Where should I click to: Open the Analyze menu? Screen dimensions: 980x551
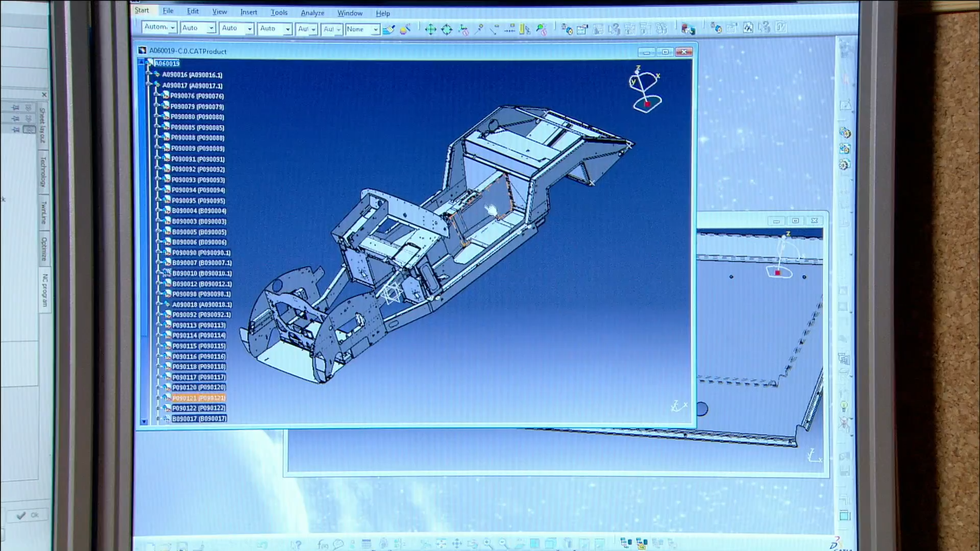tap(312, 13)
